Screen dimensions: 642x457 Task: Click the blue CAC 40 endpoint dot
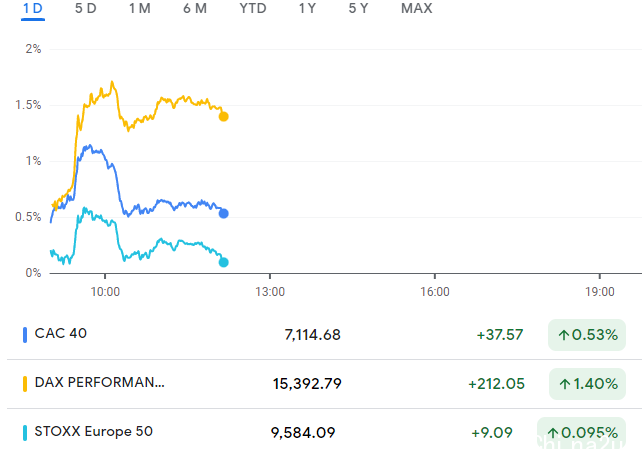(223, 213)
